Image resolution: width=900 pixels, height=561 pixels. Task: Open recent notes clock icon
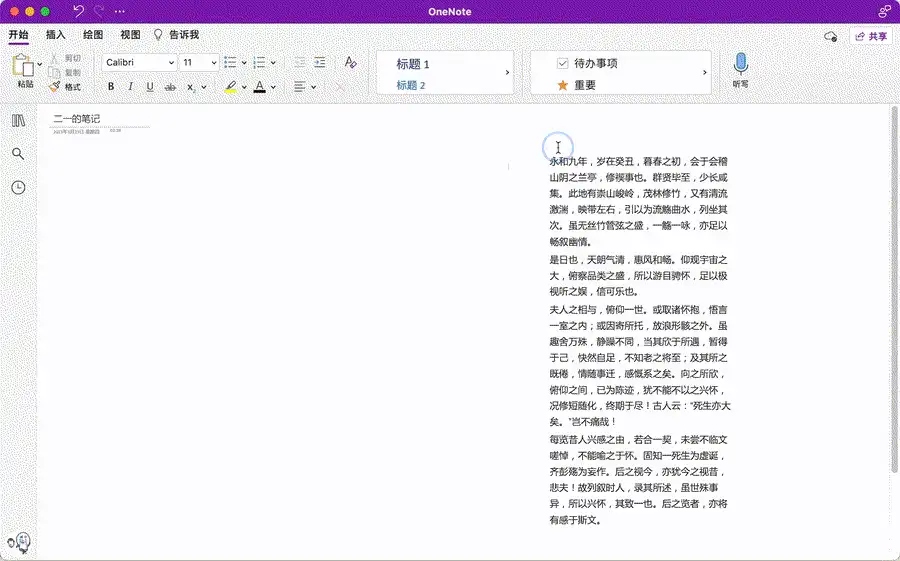coord(18,187)
